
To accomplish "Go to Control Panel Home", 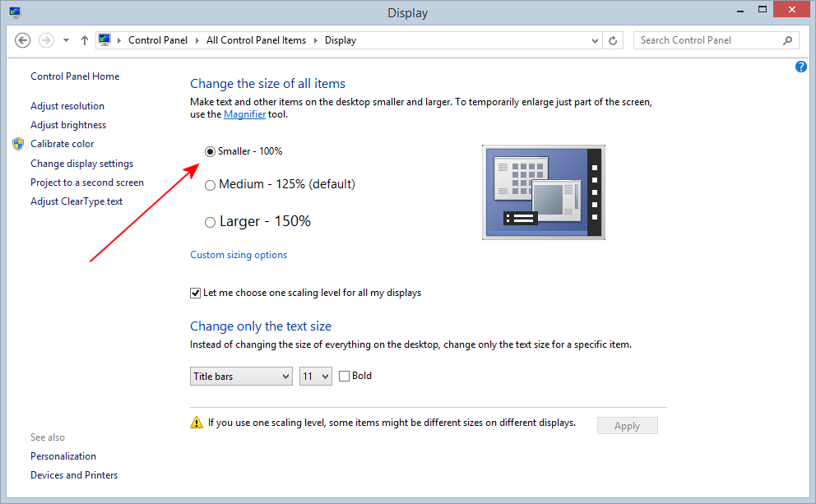I will point(75,76).
